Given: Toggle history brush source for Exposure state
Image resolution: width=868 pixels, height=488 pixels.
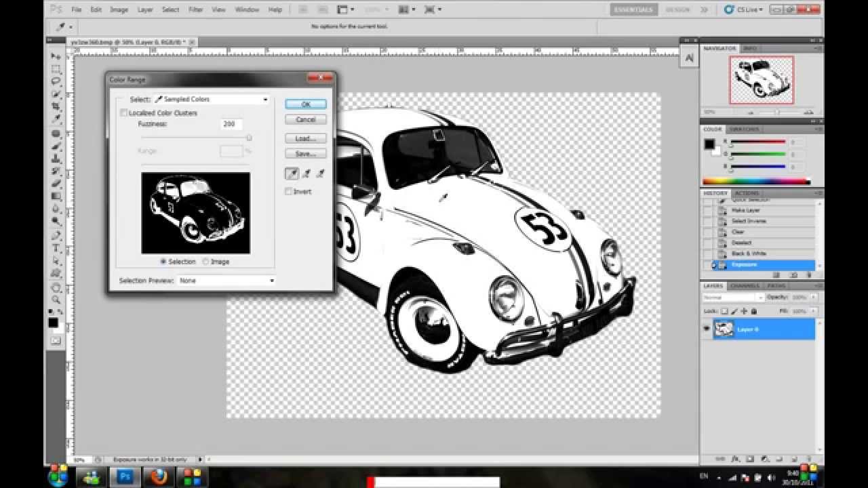Looking at the screenshot, I should pos(709,264).
